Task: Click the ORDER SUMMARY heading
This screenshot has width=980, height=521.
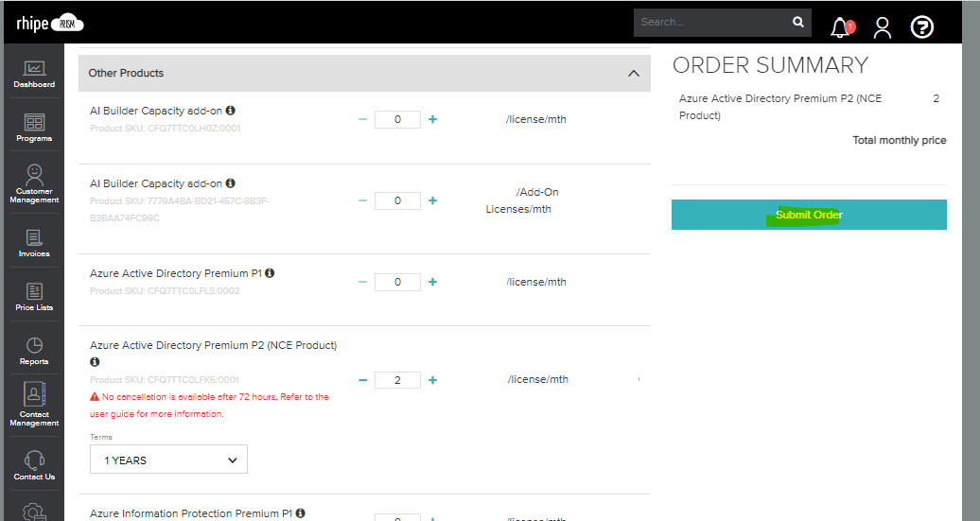Action: tap(771, 65)
